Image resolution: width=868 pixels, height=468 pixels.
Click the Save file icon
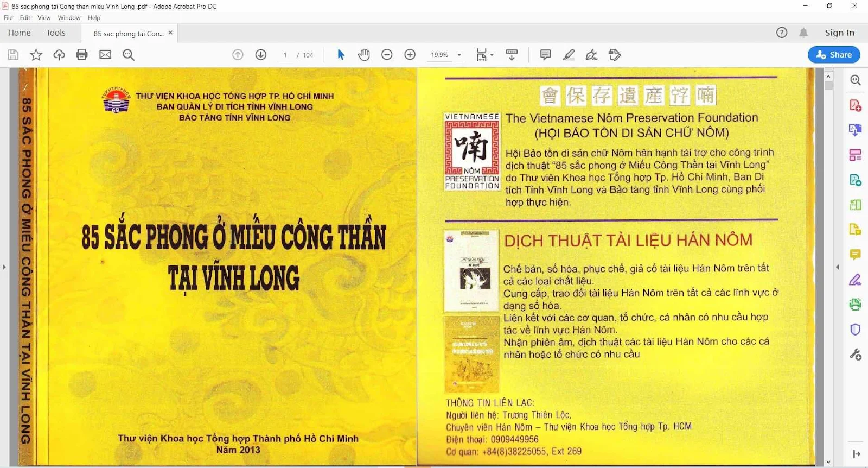[x=13, y=55]
